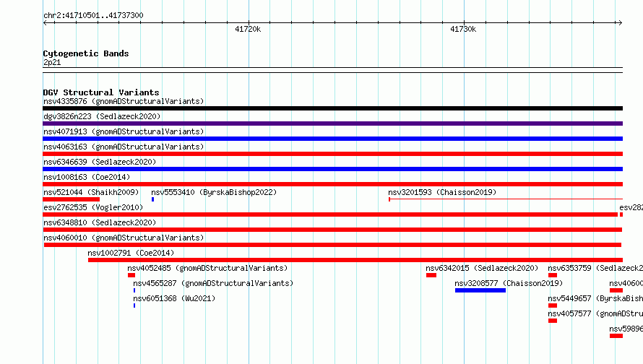643x364 pixels.
Task: Select the Cytogenetic Bands track title
Action: (x=86, y=53)
